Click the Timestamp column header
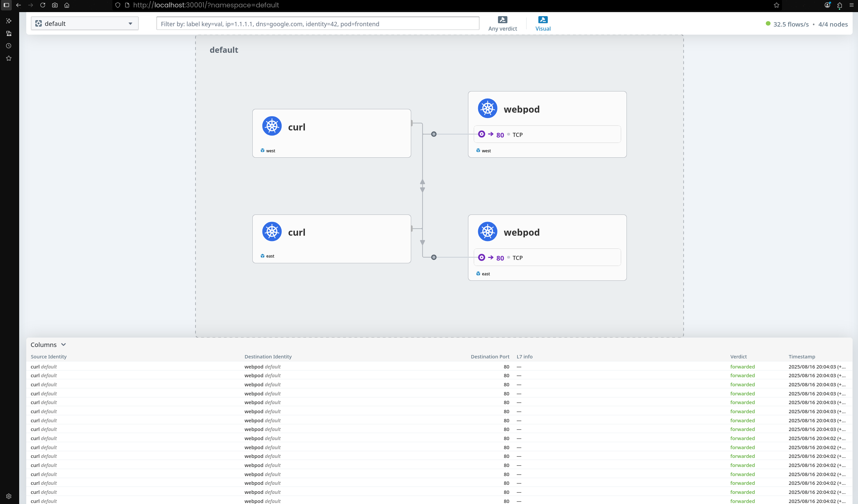The height and width of the screenshot is (504, 858). tap(801, 357)
